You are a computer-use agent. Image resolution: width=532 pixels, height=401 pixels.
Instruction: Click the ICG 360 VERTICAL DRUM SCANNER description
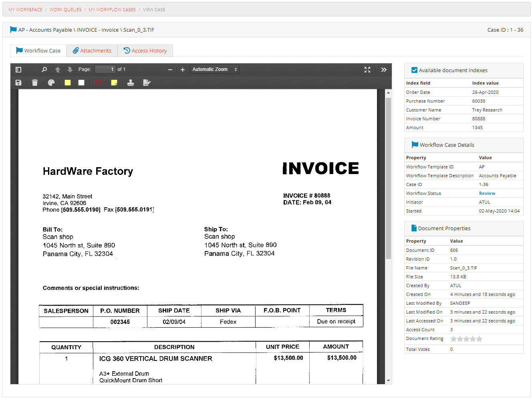(156, 358)
